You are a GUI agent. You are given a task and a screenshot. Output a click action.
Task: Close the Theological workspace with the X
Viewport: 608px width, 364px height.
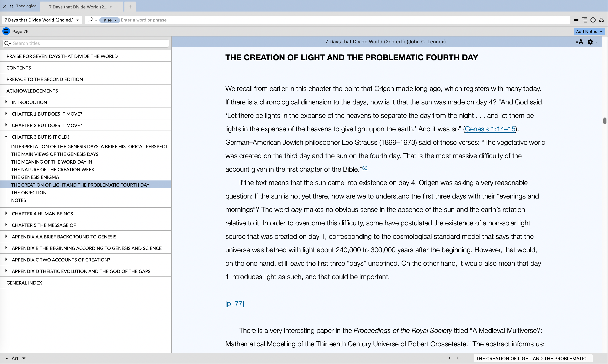pos(5,6)
